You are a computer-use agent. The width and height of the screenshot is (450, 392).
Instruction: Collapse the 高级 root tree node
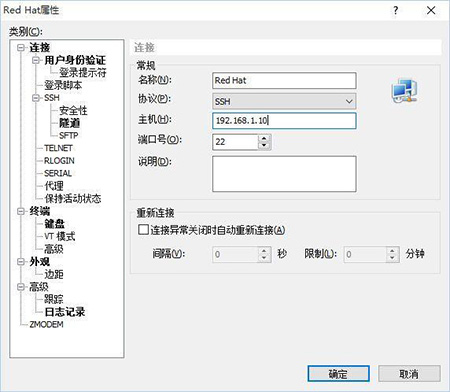click(x=21, y=287)
